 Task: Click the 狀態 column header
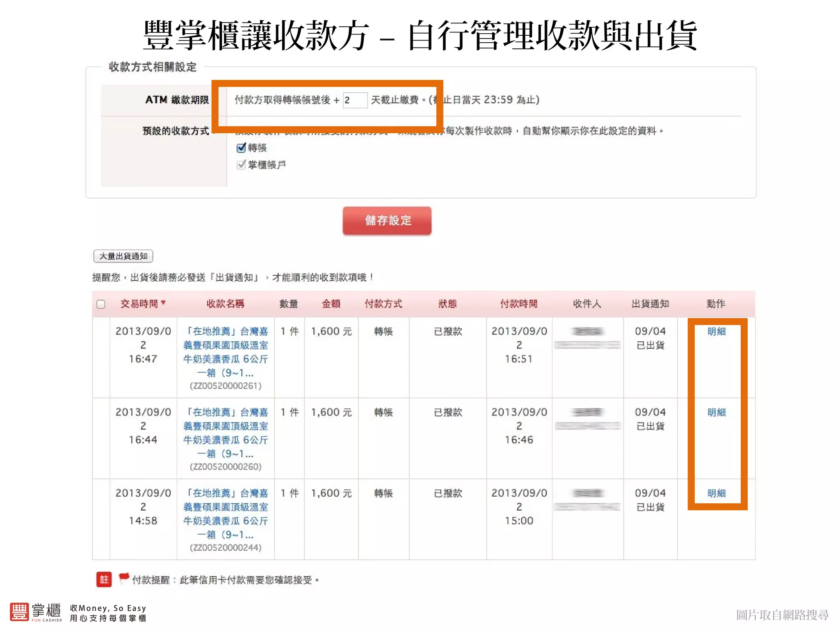[x=447, y=304]
